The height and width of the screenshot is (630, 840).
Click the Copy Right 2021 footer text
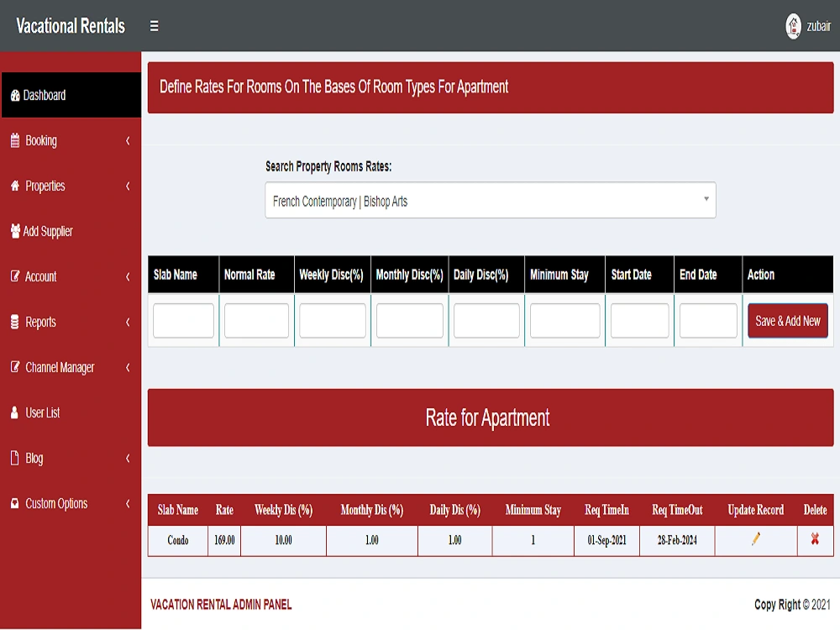click(x=792, y=604)
